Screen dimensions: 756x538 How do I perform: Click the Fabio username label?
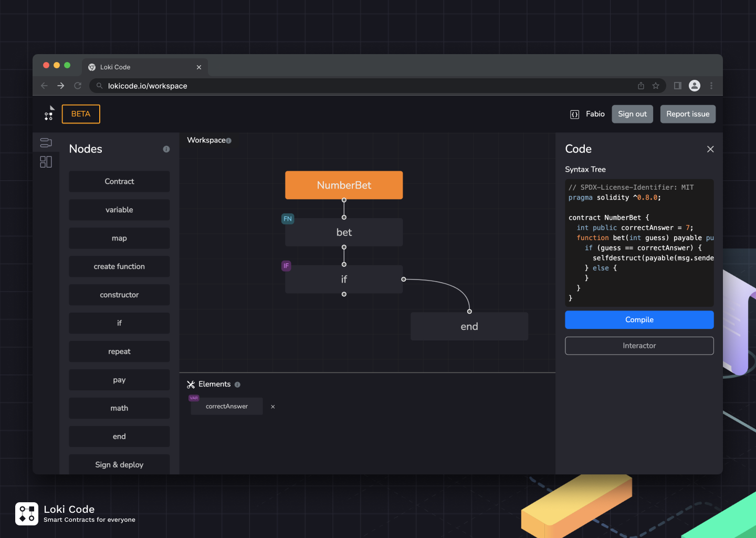click(x=595, y=114)
